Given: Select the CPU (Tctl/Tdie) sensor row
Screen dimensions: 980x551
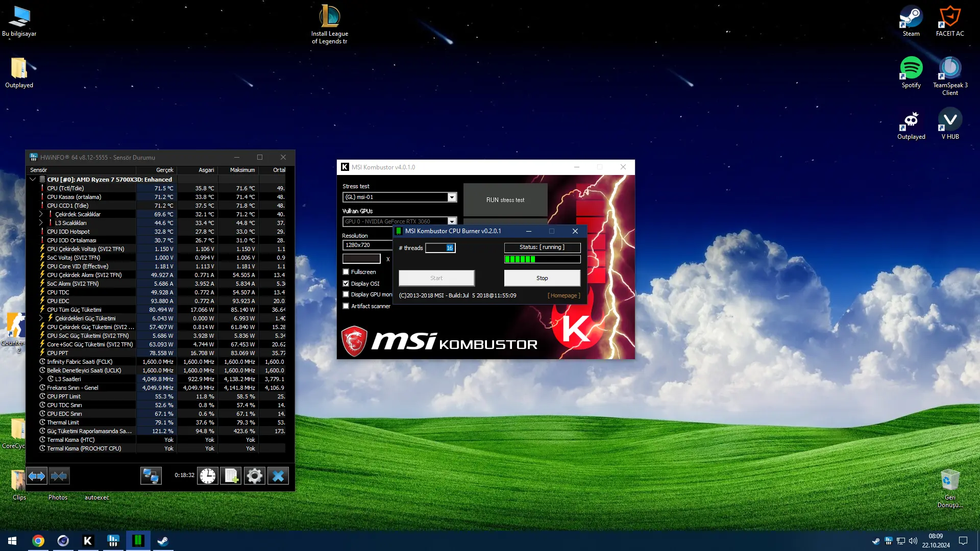Looking at the screenshot, I should (156, 188).
